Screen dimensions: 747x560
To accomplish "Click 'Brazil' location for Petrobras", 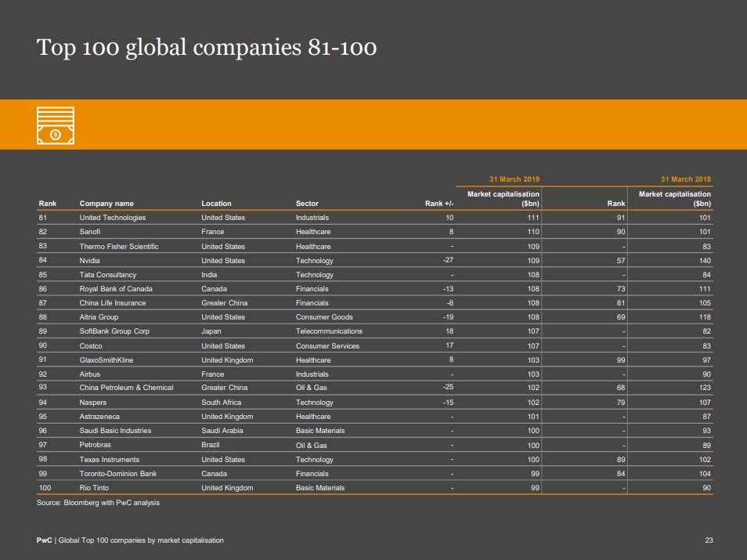I will click(210, 445).
